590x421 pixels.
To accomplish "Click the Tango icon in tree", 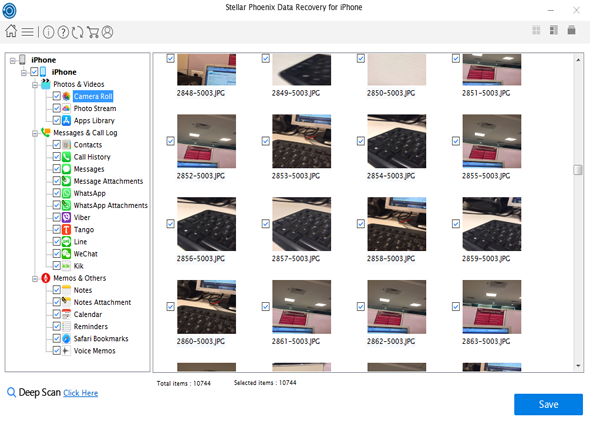I will [66, 229].
